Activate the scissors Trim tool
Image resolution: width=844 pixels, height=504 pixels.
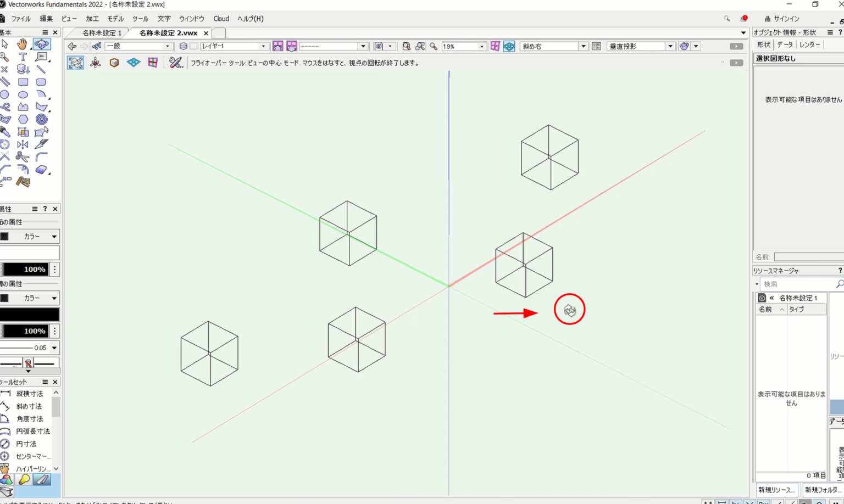[x=23, y=157]
